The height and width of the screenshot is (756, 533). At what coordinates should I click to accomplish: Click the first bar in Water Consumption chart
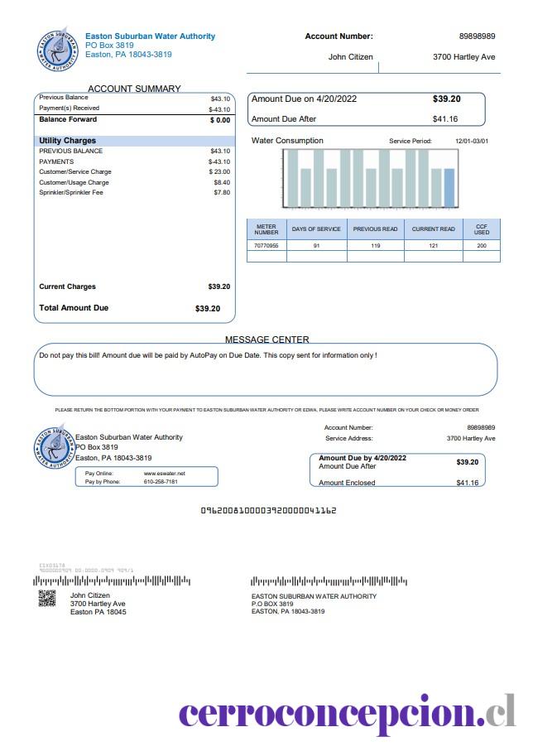pos(292,178)
